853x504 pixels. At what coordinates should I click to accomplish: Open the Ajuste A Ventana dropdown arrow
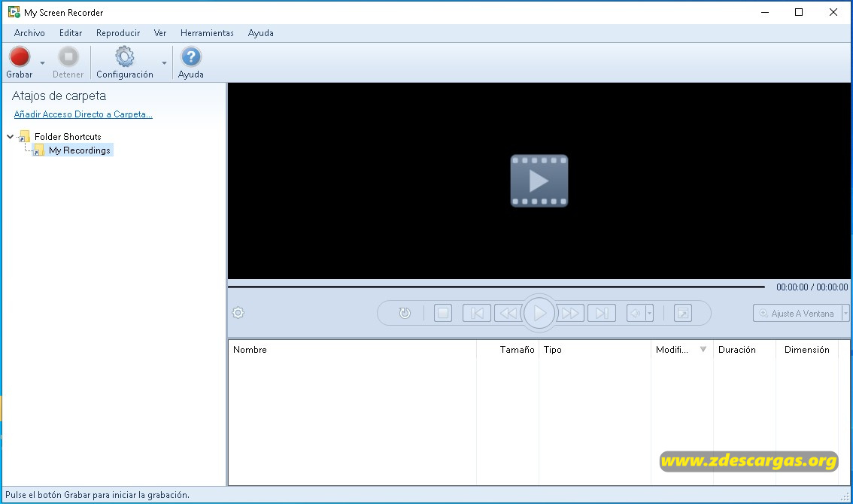pyautogui.click(x=845, y=313)
